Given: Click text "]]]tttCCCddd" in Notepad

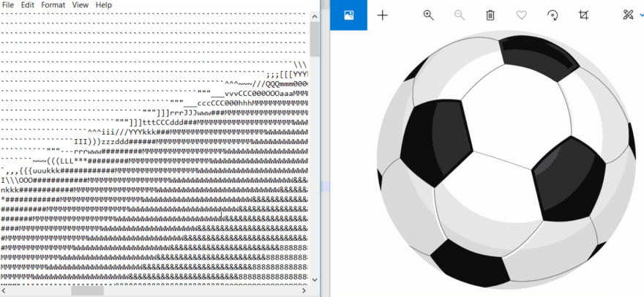Looking at the screenshot, I should (x=156, y=122).
